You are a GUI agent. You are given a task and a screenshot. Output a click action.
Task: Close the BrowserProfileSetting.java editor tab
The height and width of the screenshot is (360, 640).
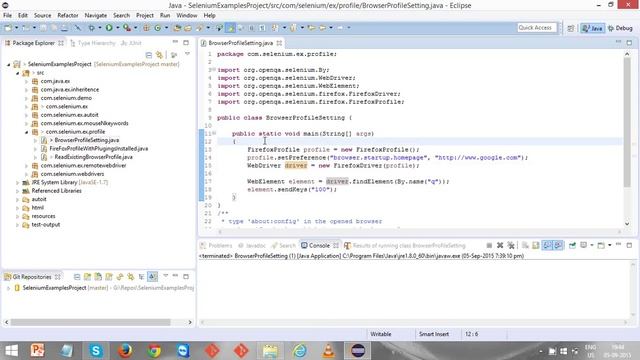(279, 43)
